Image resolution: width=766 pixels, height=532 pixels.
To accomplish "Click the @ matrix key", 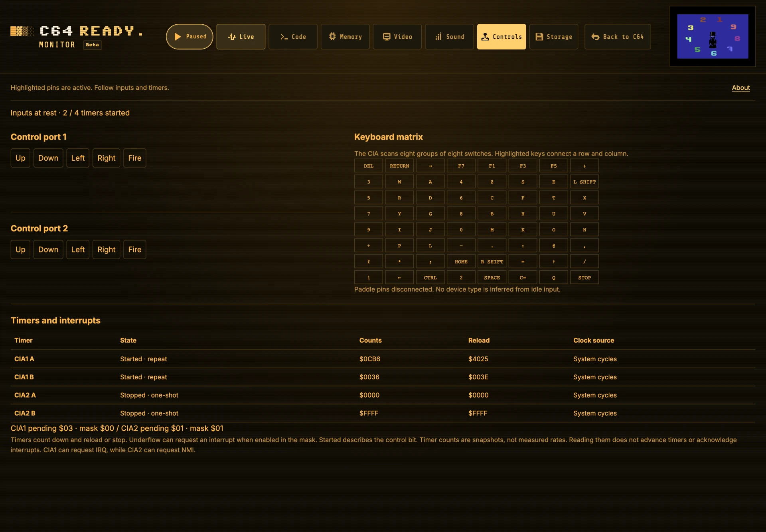I will click(554, 246).
